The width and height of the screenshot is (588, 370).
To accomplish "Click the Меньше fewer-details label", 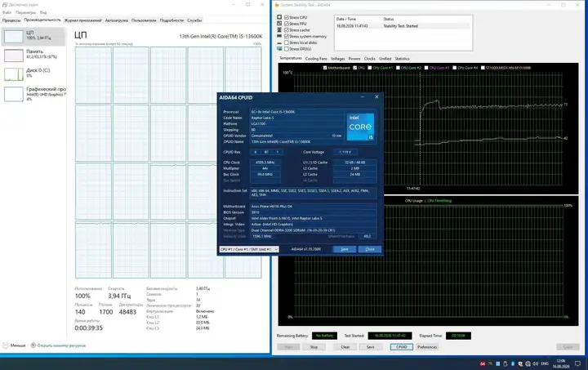I will tap(18, 345).
